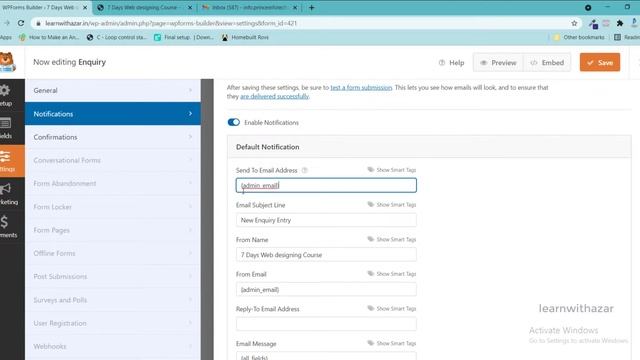Open the Setup gear icon in sidebar
Screen dimensions: 640x360
point(5,90)
